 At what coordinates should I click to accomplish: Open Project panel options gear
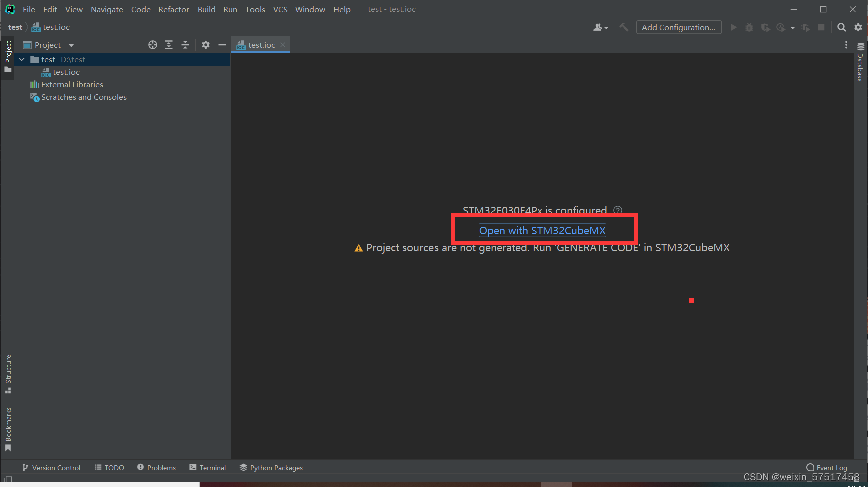[x=206, y=45]
